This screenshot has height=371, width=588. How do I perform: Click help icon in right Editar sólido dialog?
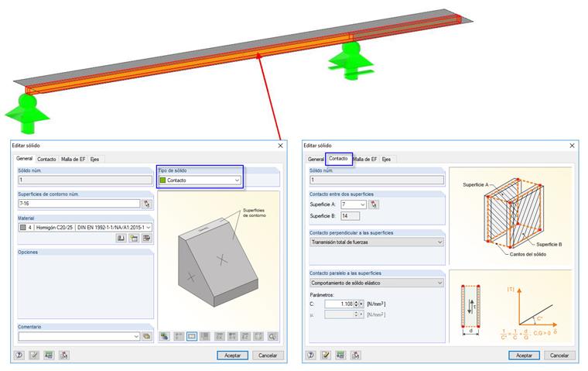coord(311,355)
